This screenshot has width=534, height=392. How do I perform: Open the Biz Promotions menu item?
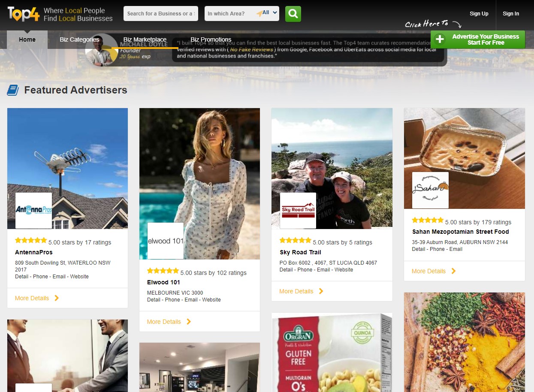pyautogui.click(x=211, y=39)
